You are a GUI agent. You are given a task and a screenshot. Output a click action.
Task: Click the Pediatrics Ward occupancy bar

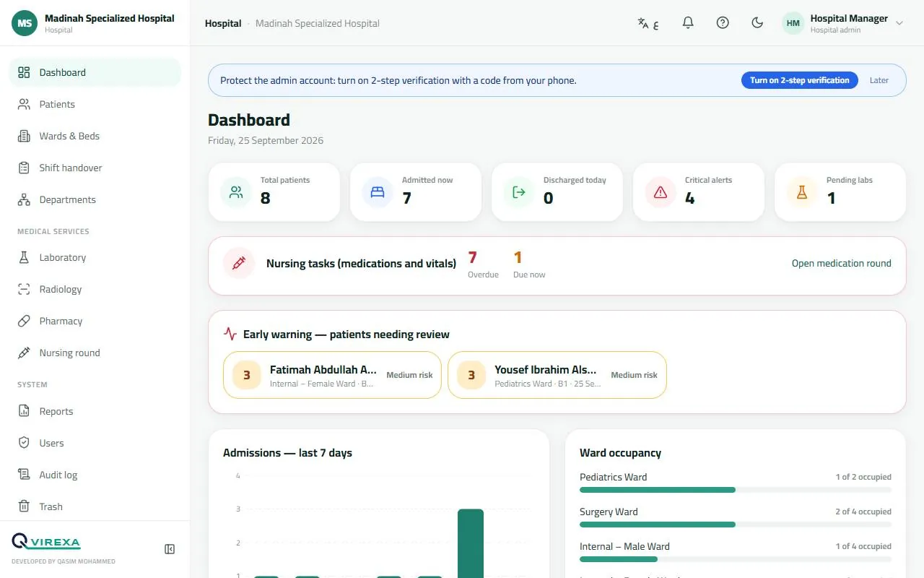pyautogui.click(x=736, y=490)
